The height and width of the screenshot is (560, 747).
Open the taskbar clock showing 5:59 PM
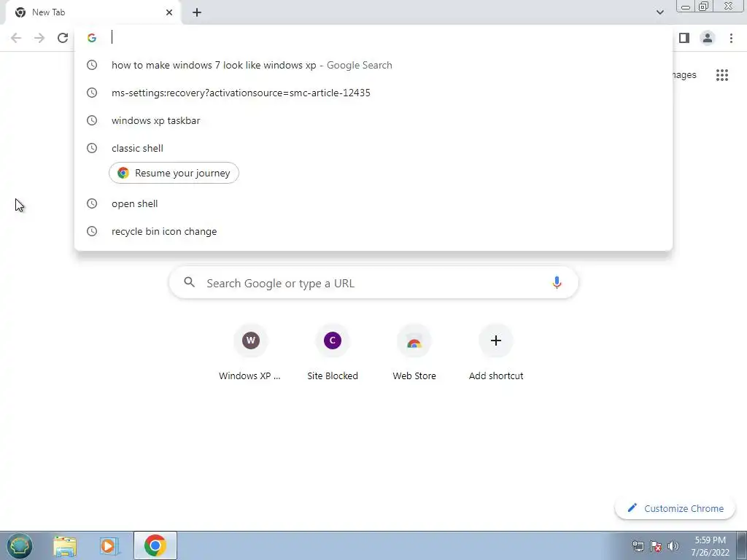(x=710, y=546)
